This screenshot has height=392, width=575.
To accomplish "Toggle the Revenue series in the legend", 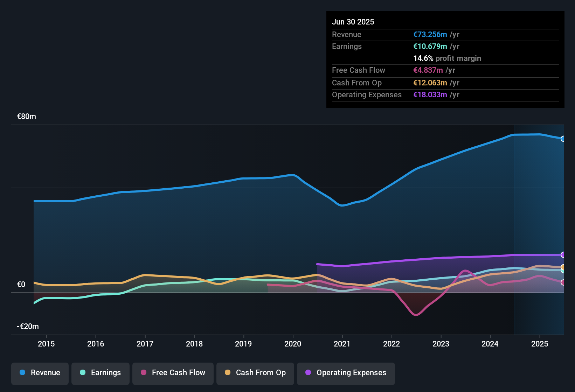I will coord(40,373).
